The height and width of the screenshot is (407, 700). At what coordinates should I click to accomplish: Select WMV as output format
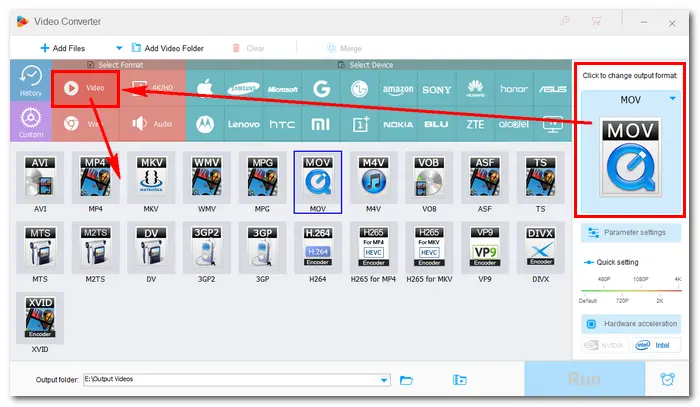(x=207, y=177)
